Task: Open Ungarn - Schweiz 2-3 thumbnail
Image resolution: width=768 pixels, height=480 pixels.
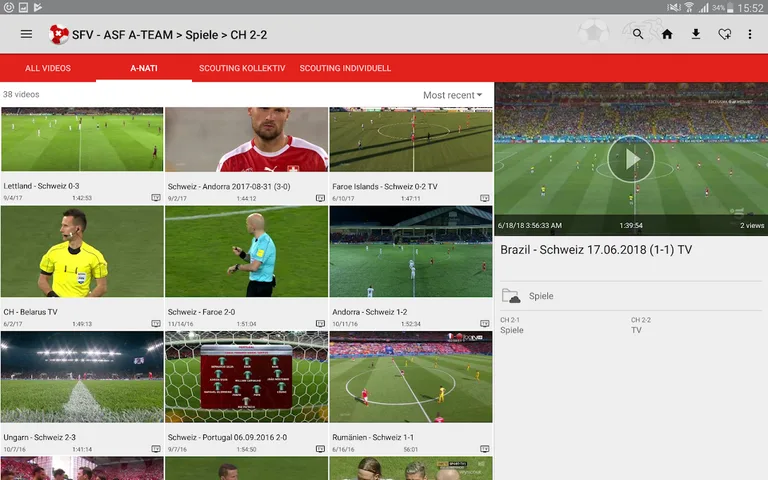Action: 82,377
